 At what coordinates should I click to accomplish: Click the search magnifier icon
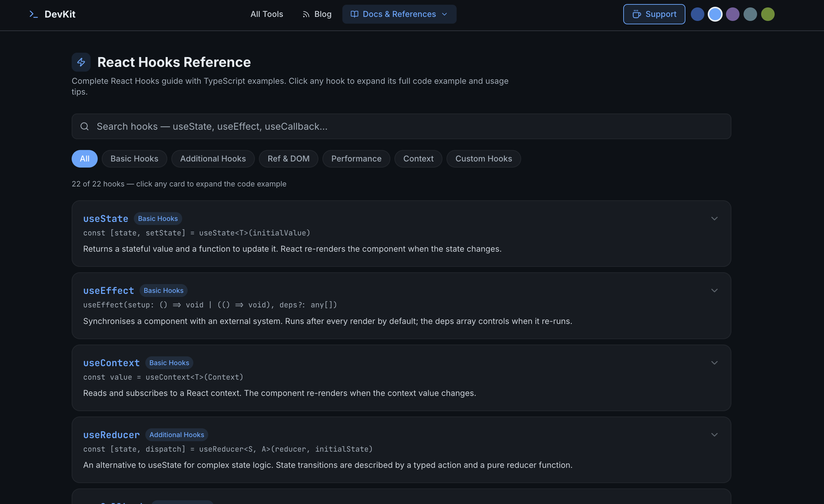(x=84, y=126)
